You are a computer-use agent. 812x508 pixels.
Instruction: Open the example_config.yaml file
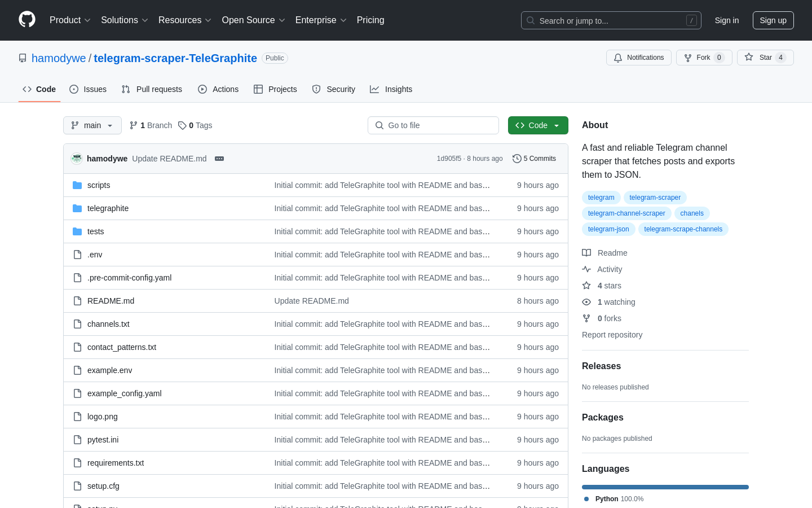coord(124,393)
